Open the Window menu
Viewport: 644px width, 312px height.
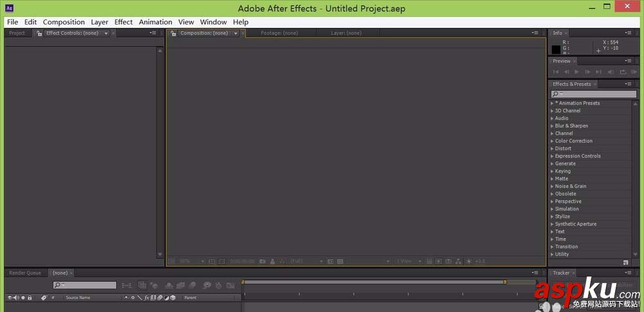tap(213, 22)
